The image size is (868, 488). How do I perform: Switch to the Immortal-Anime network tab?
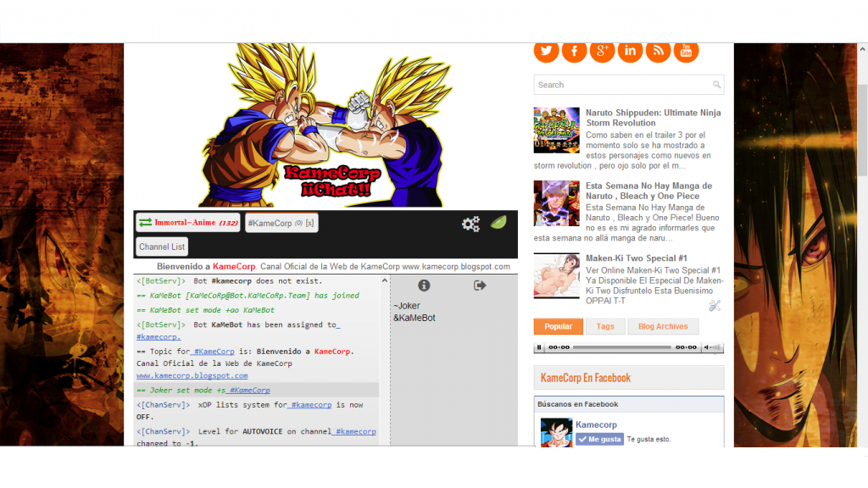tap(188, 223)
